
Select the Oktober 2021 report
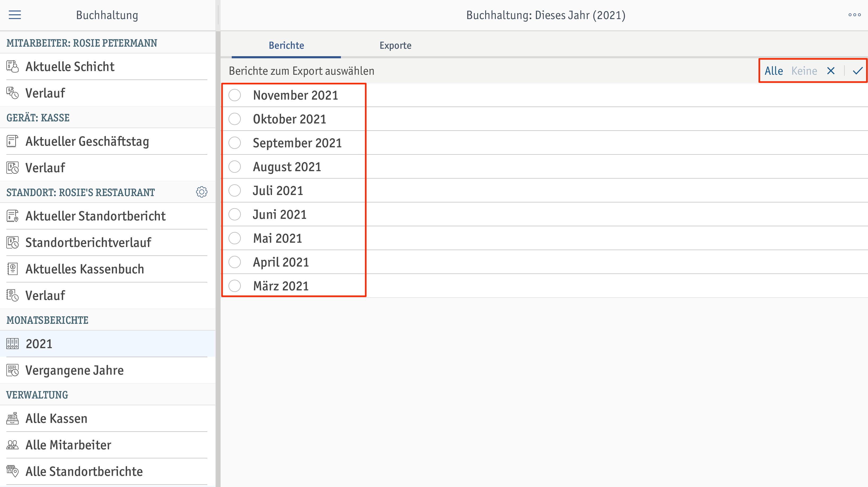tap(235, 119)
